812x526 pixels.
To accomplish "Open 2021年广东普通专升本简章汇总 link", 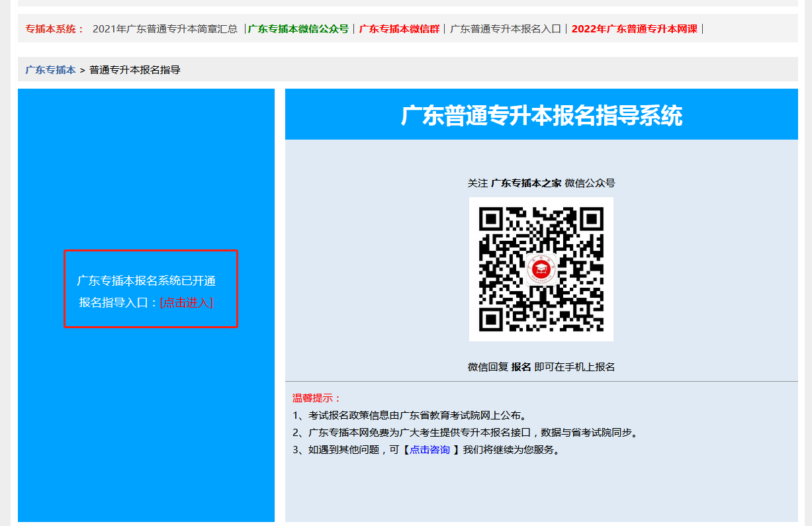I will tap(165, 29).
